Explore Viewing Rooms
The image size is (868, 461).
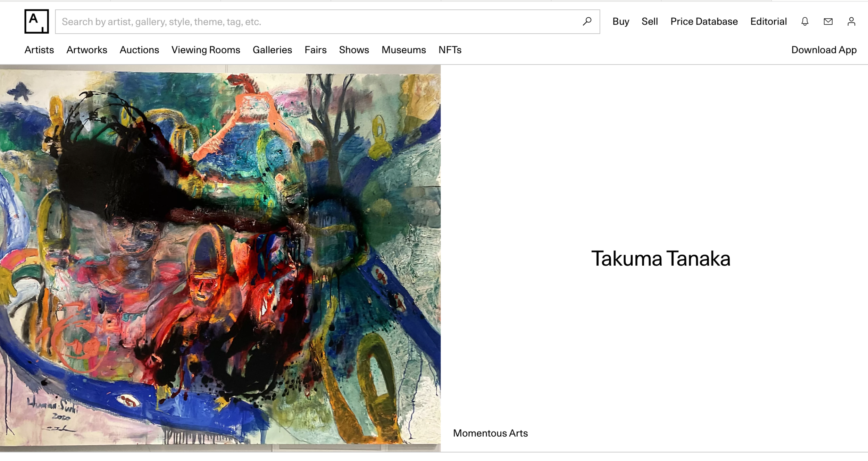pyautogui.click(x=205, y=50)
